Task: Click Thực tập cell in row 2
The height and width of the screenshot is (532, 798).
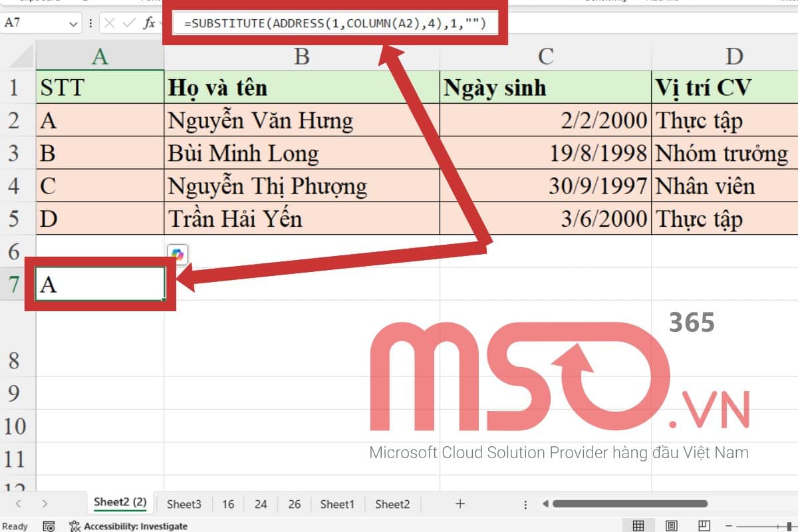Action: (725, 120)
